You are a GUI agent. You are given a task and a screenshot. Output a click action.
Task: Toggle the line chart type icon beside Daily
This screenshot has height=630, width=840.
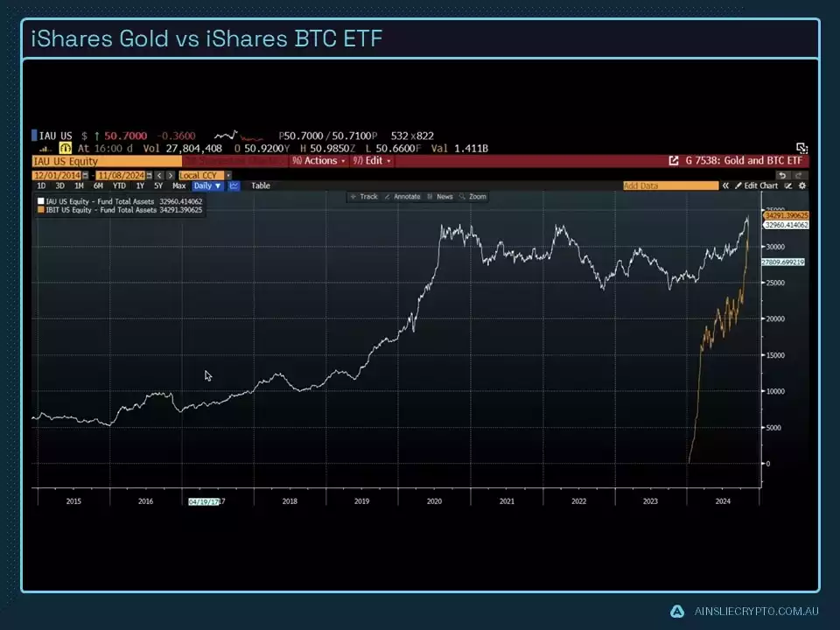pyautogui.click(x=234, y=185)
